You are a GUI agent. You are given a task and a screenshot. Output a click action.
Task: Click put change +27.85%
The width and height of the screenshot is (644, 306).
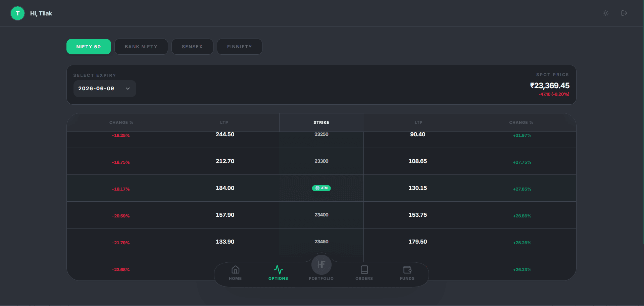[x=522, y=189]
